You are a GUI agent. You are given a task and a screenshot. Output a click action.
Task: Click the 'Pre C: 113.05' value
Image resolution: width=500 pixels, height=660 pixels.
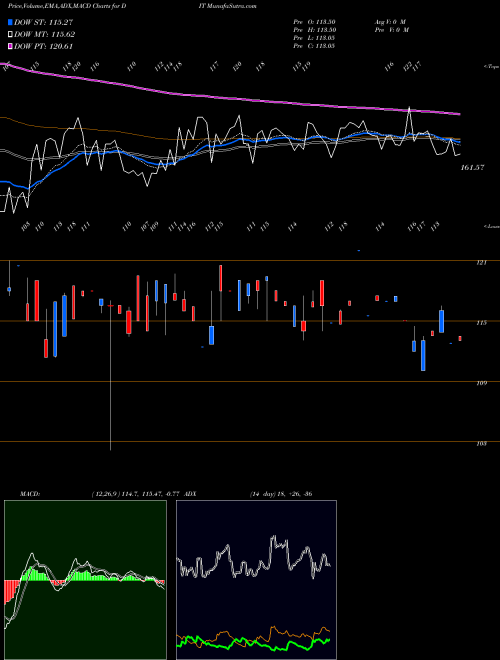(314, 46)
